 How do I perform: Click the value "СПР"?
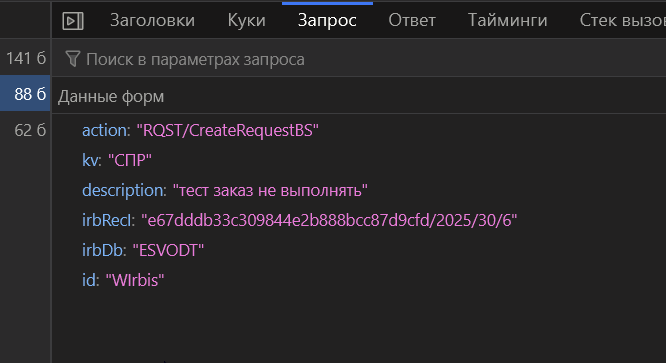[130, 160]
